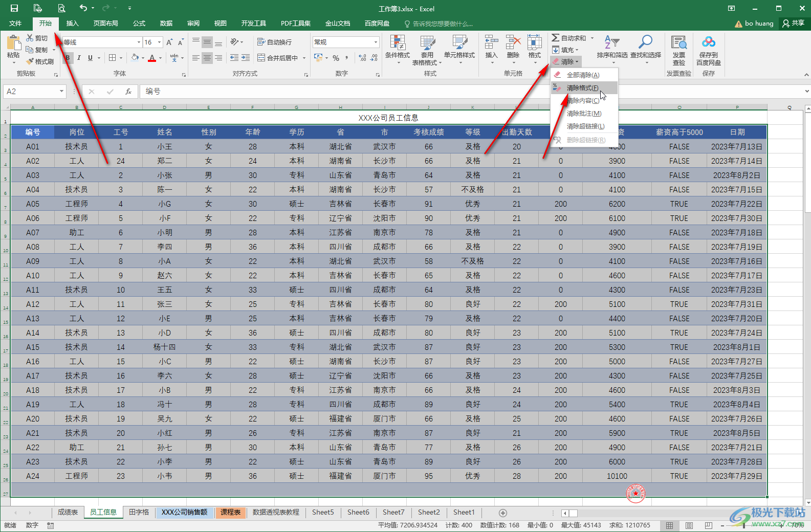The width and height of the screenshot is (811, 532).
Task: Open the Font group dialog launcher
Action: [x=184, y=75]
